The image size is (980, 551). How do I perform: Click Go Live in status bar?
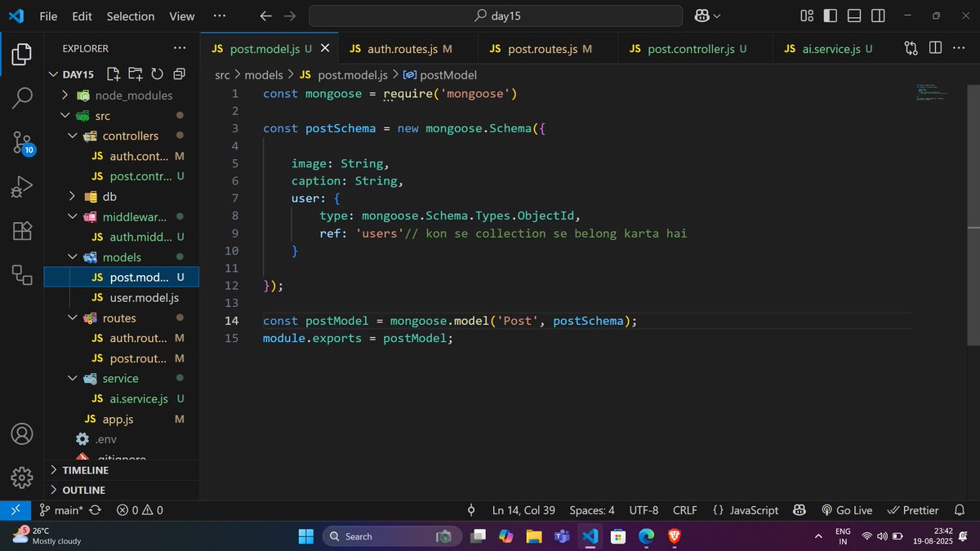point(846,510)
